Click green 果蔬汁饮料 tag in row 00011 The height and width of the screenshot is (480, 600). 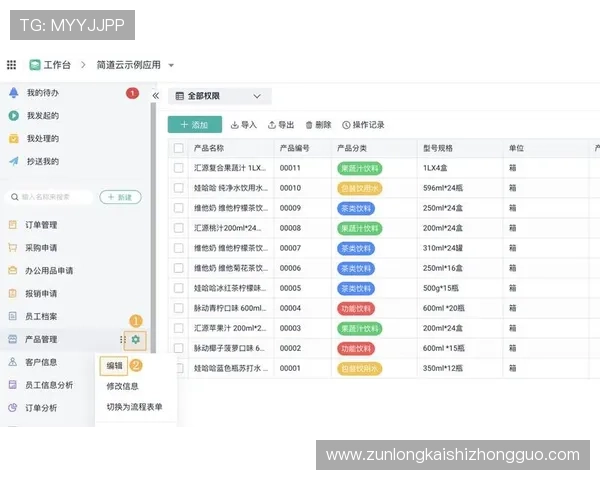[x=360, y=168]
